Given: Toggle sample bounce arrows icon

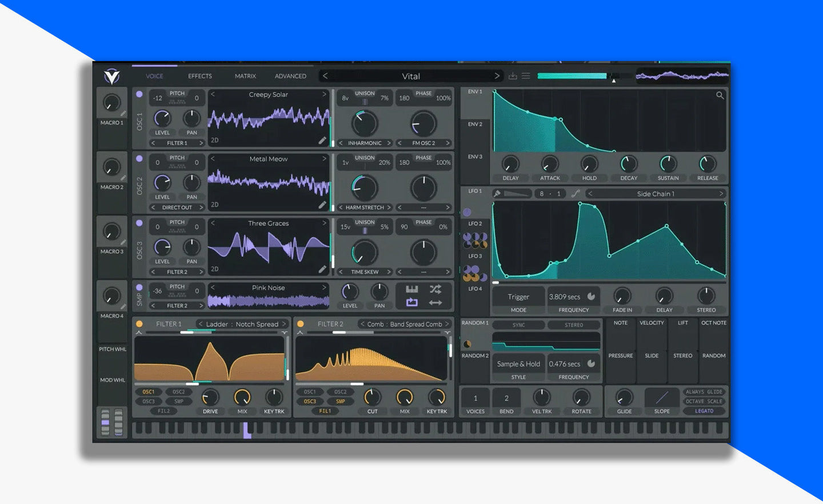Looking at the screenshot, I should pos(436,302).
